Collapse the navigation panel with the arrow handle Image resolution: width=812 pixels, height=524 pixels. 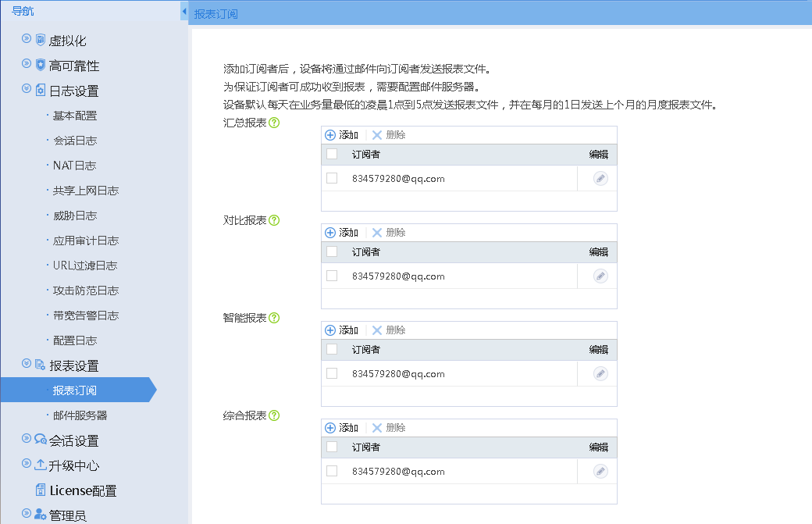click(x=183, y=12)
